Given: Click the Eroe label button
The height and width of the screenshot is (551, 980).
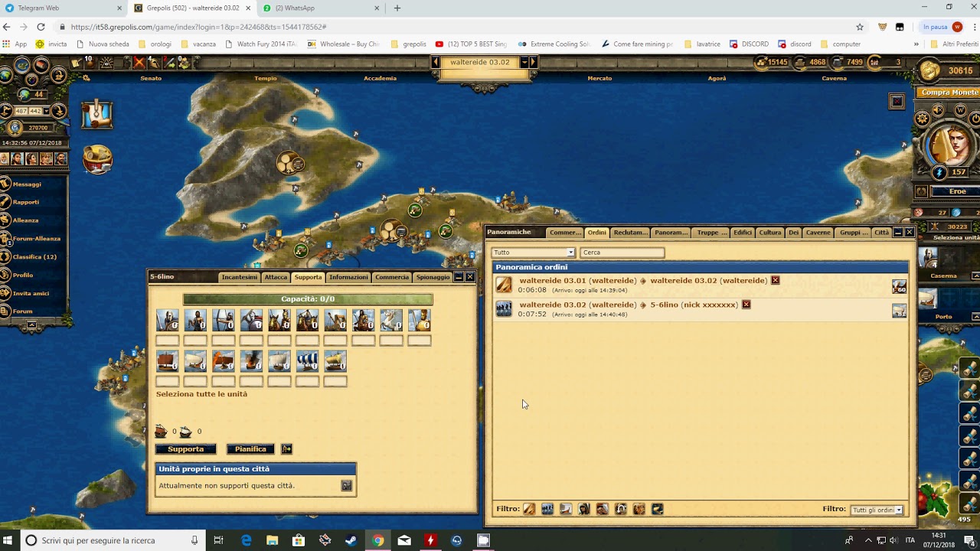Looking at the screenshot, I should 957,191.
